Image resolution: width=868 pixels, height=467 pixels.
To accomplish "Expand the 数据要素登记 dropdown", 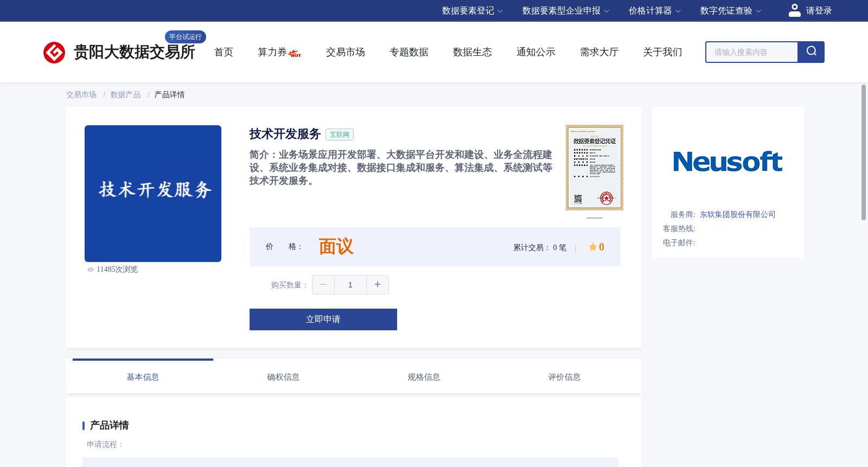I will coord(473,11).
